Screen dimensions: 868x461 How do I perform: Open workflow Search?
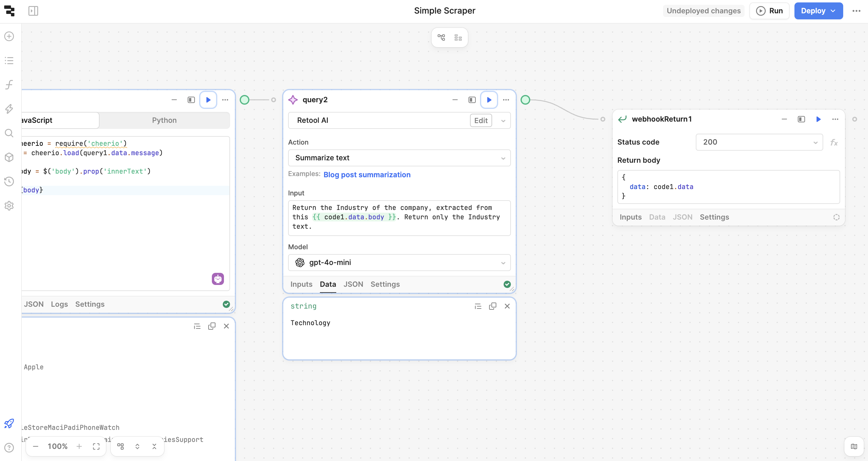[9, 133]
